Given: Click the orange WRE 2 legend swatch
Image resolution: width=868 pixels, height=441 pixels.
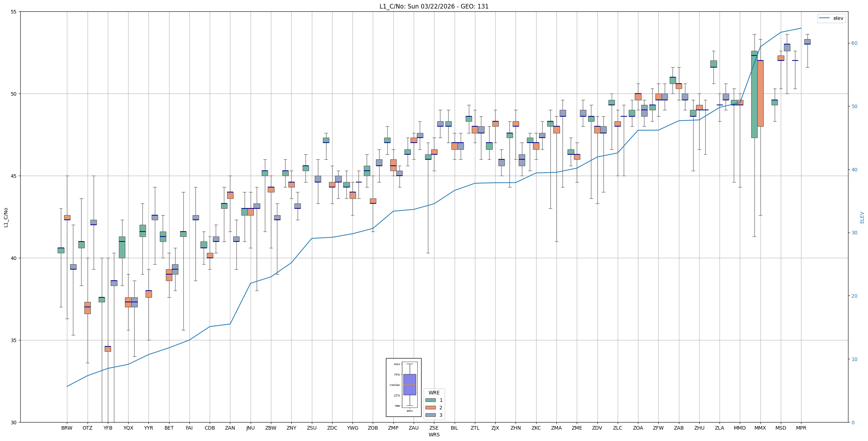Looking at the screenshot, I should pyautogui.click(x=430, y=408).
